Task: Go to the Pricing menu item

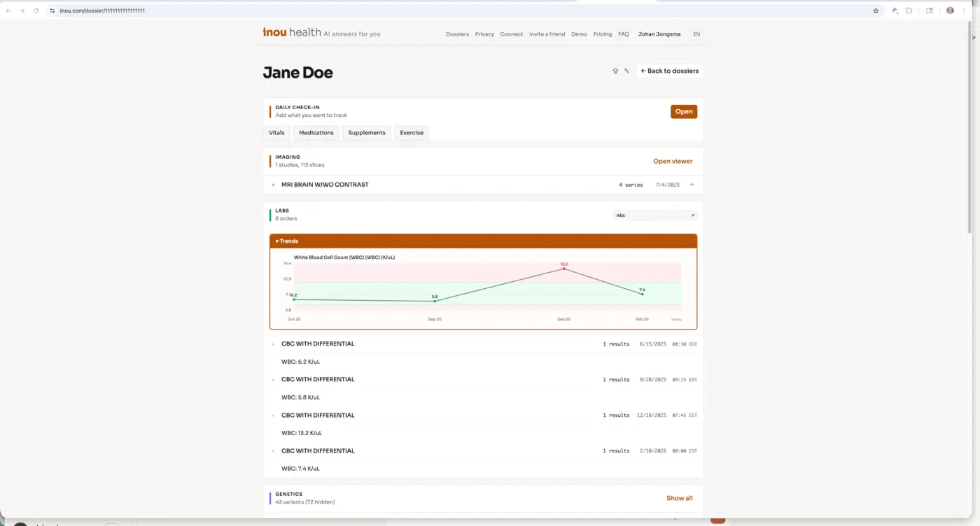Action: (602, 34)
